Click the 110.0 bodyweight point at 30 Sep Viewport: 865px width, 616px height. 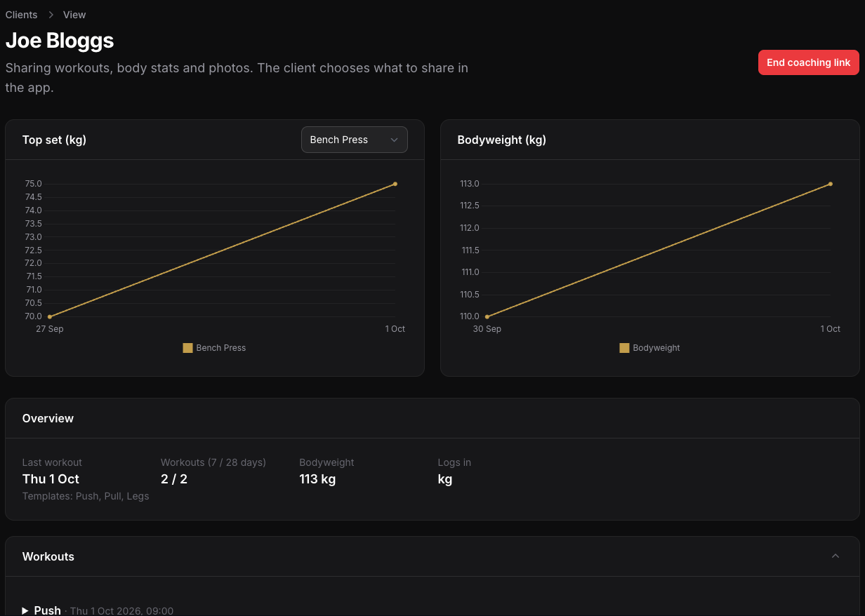pos(487,316)
